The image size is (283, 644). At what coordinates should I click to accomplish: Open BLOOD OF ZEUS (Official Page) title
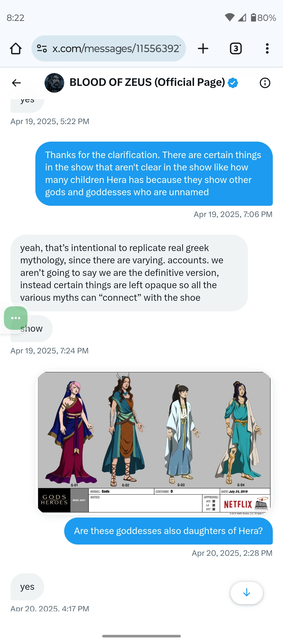[x=147, y=82]
